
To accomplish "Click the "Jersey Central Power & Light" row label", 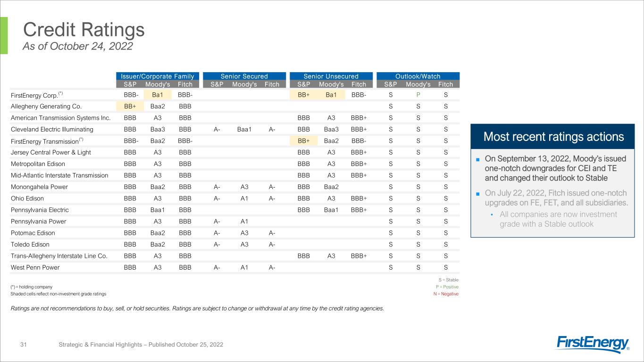I will (x=50, y=152).
